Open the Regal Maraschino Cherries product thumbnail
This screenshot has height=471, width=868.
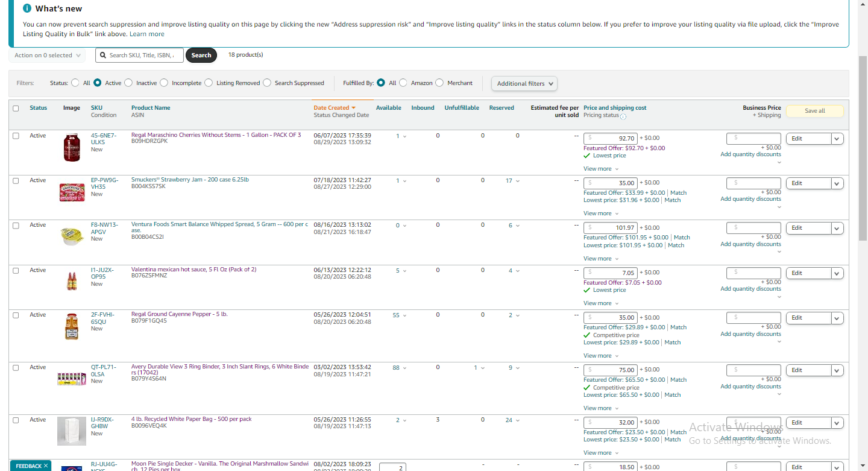point(72,147)
